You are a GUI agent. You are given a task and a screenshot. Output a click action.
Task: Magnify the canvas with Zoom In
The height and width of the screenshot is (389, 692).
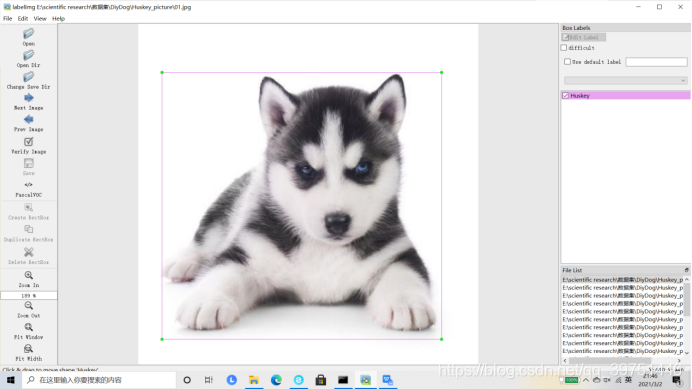tap(29, 275)
